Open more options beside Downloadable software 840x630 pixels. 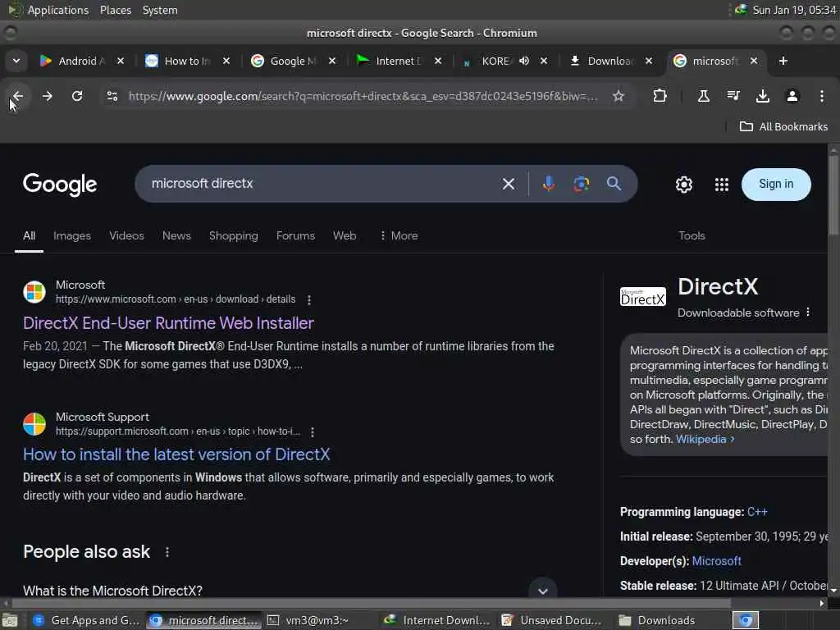coord(808,313)
